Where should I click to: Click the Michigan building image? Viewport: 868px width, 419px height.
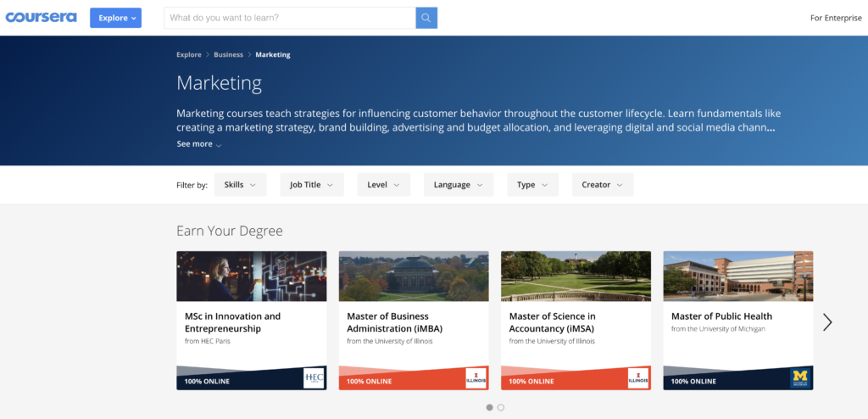coord(738,276)
